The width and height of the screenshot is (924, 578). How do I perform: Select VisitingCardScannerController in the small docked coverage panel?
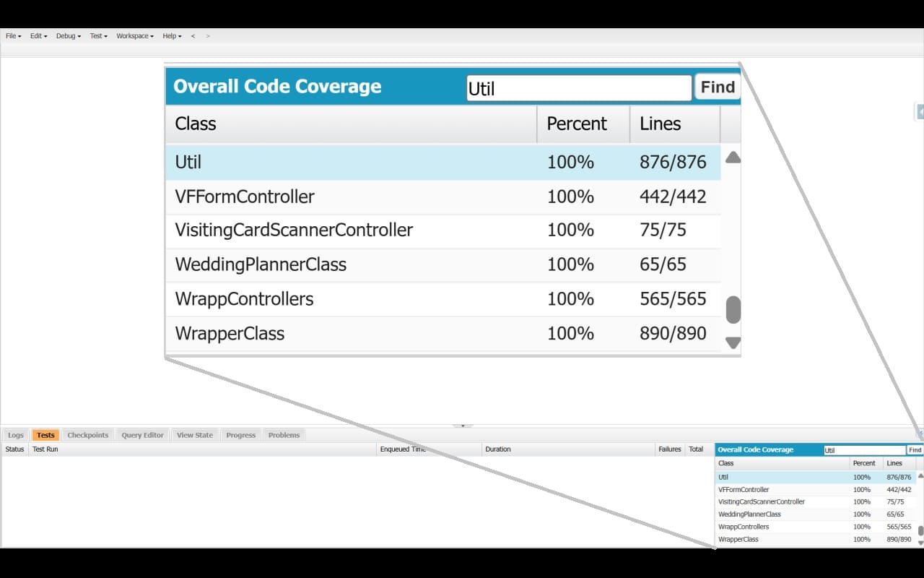816,502
